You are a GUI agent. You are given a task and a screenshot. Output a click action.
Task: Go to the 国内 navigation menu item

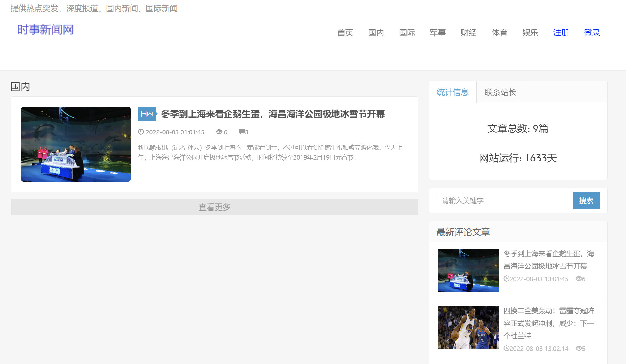click(376, 32)
